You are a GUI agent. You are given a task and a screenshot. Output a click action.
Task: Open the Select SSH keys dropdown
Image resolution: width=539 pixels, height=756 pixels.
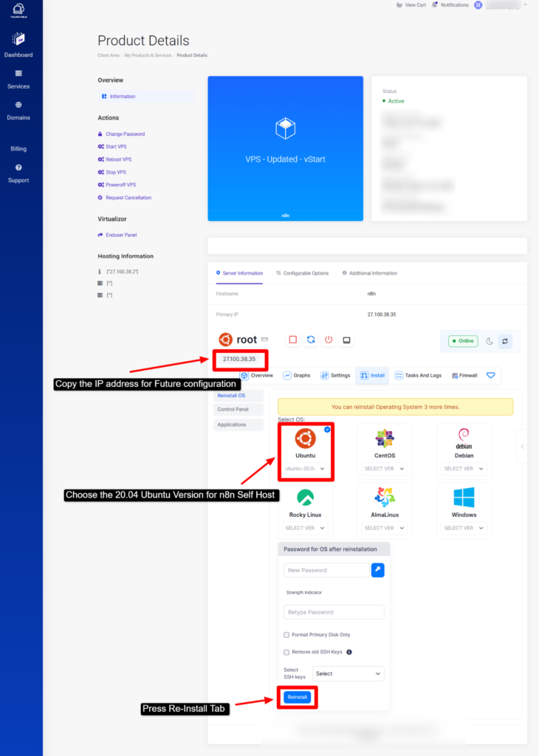coord(348,673)
